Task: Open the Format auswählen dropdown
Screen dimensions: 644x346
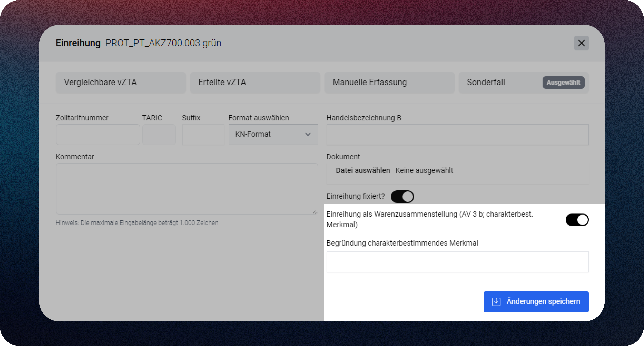Action: click(x=273, y=134)
